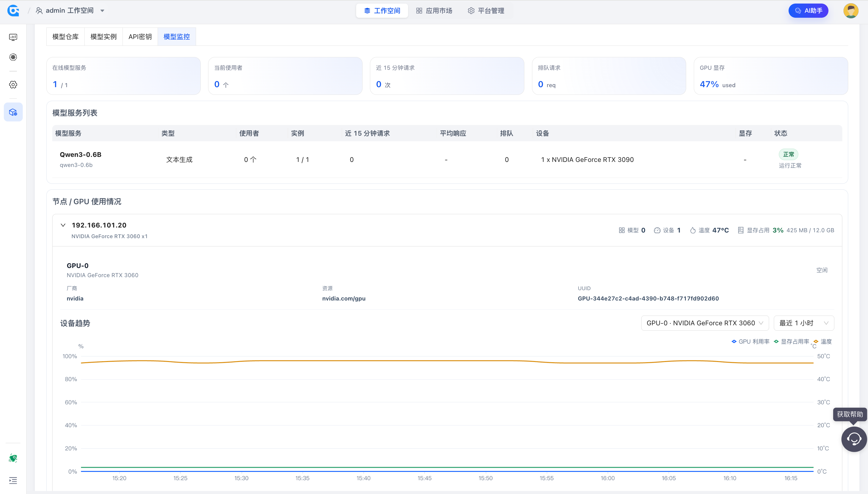This screenshot has width=868, height=494.
Task: Click the 16:00 tick on the chart axis
Action: pos(607,478)
